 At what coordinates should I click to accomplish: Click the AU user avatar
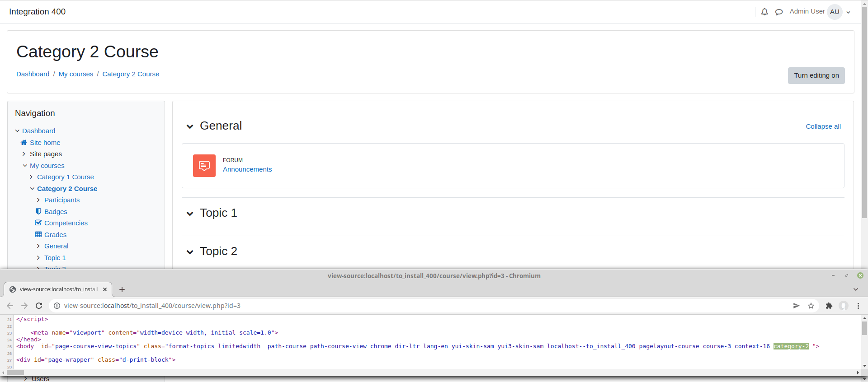[835, 12]
